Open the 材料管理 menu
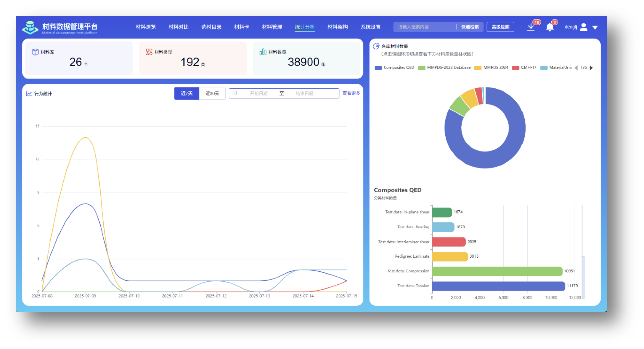This screenshot has height=349, width=644. pyautogui.click(x=272, y=27)
